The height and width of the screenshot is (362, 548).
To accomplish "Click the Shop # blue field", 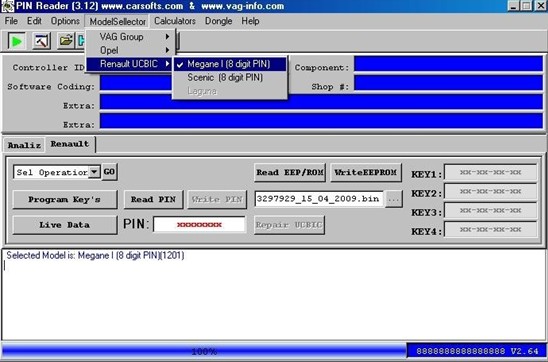I will (448, 83).
